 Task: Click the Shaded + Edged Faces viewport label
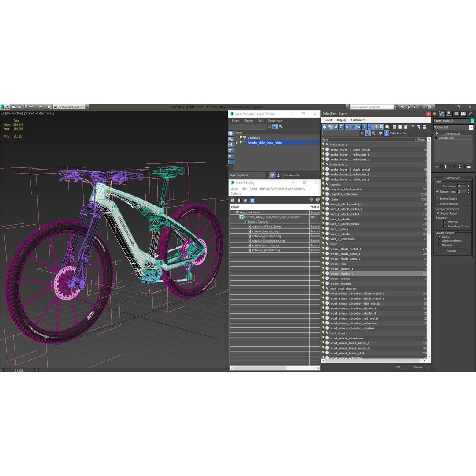(39, 113)
